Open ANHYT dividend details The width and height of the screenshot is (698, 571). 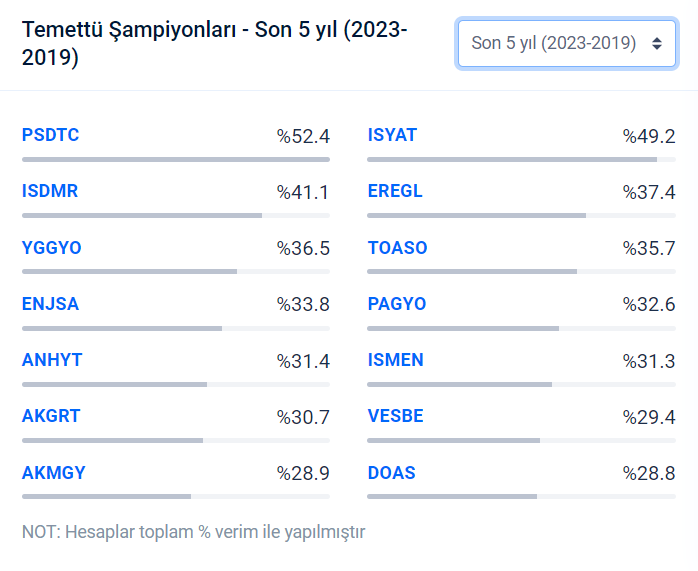(52, 360)
